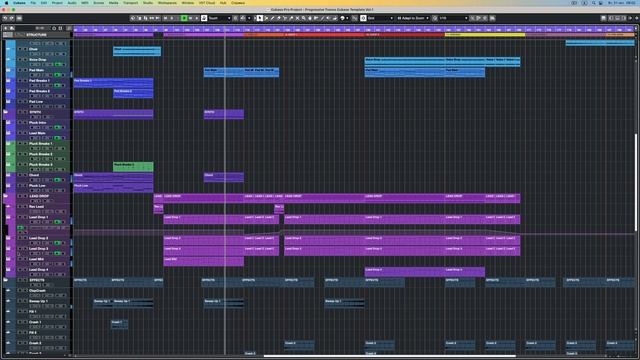Select the Range Selection tool
The width and height of the screenshot is (640, 360).
click(x=266, y=18)
